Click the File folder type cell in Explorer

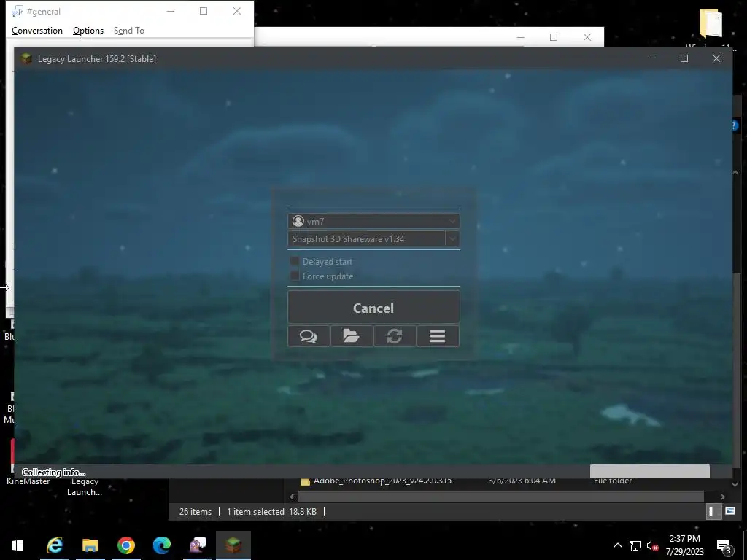tap(613, 481)
